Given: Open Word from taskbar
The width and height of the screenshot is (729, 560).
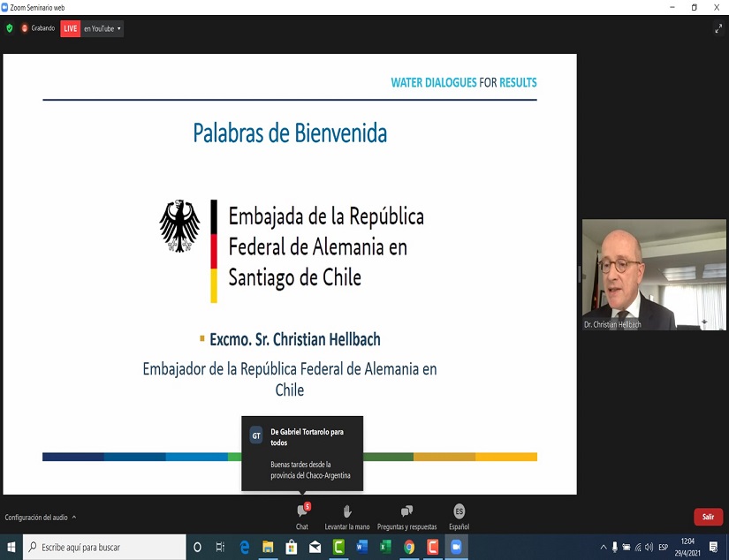Looking at the screenshot, I should pos(362,547).
